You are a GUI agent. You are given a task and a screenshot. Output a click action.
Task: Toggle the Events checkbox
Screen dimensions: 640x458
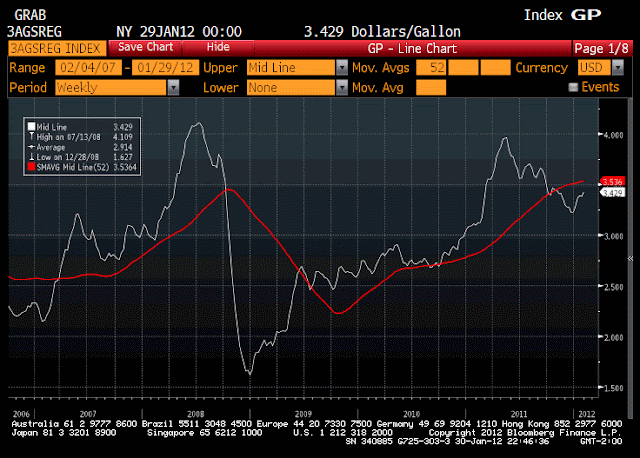coord(573,87)
